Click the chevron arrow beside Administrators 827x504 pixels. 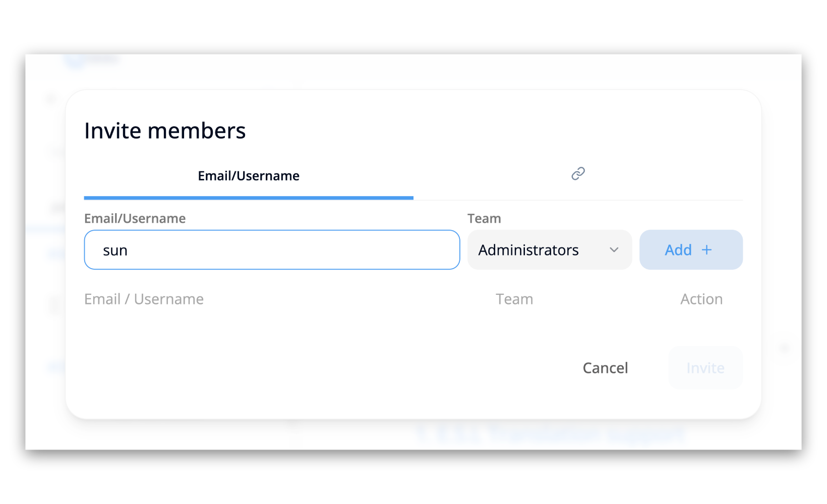(x=614, y=250)
